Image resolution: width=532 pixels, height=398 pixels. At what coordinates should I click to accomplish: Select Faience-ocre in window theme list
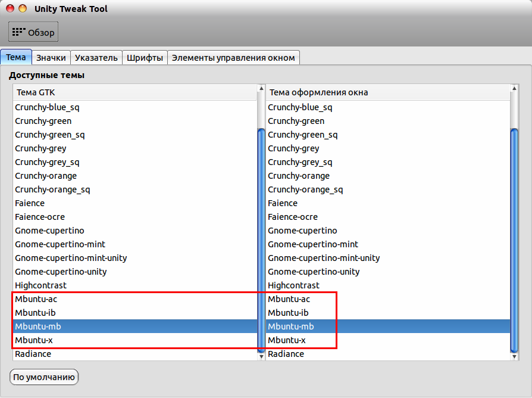[x=388, y=217]
